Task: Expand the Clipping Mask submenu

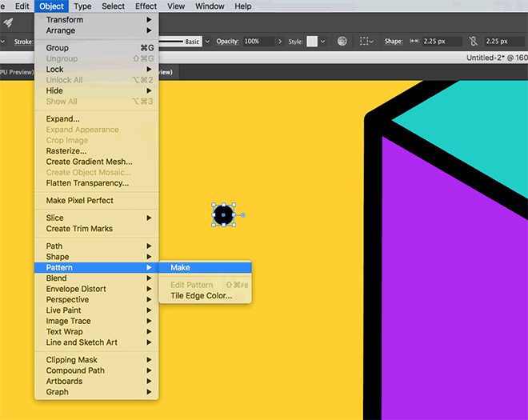Action: pyautogui.click(x=72, y=360)
